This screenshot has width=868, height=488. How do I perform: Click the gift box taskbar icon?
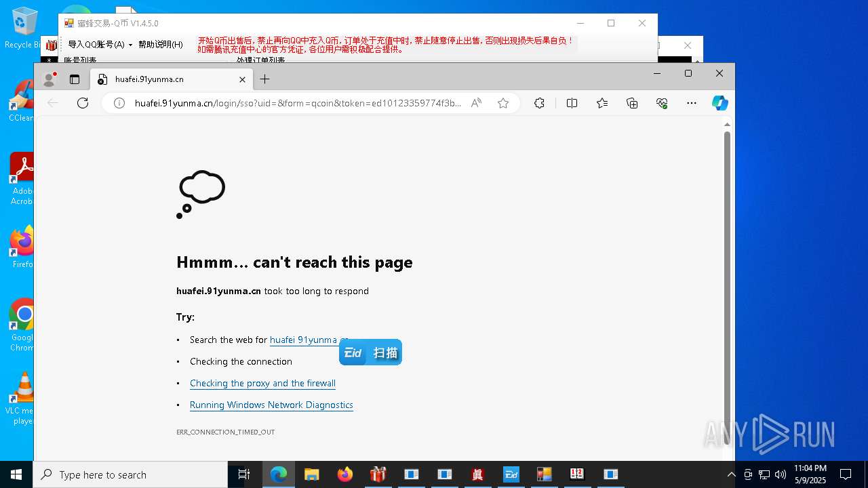point(378,474)
